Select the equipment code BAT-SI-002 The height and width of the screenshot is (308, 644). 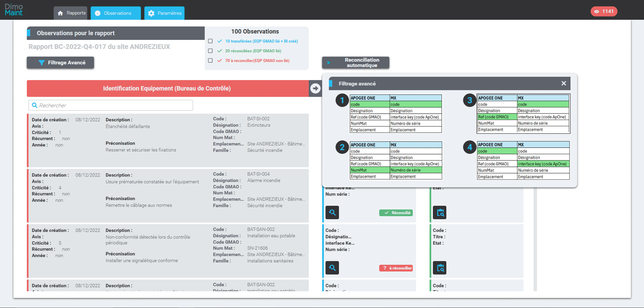tap(259, 119)
